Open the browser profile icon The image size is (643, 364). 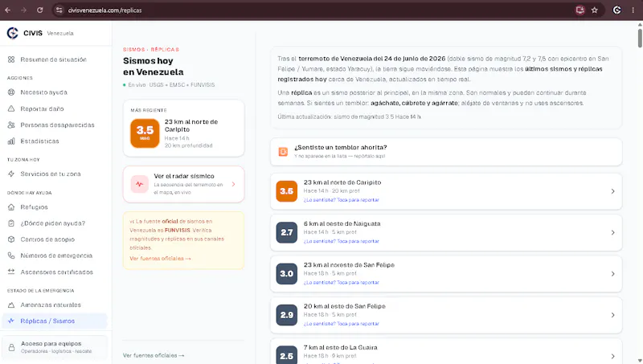tap(616, 10)
